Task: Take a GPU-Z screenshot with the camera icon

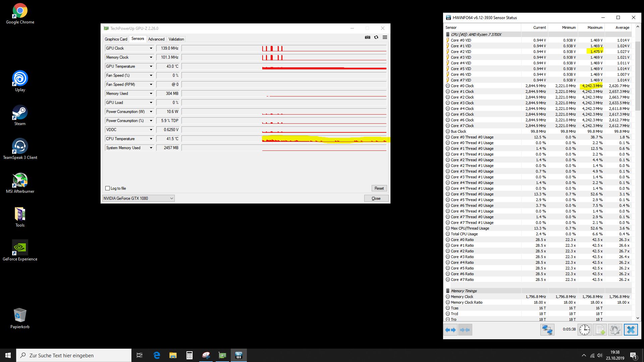Action: point(368,38)
